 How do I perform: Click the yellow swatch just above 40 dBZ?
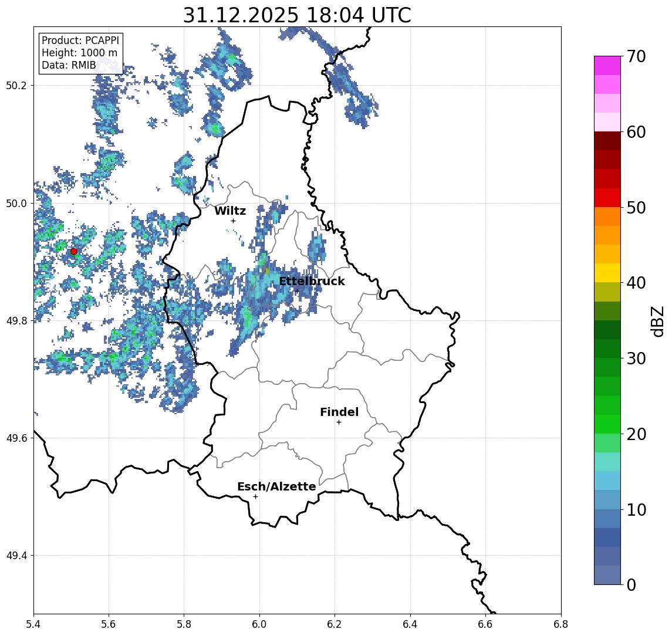tap(607, 273)
